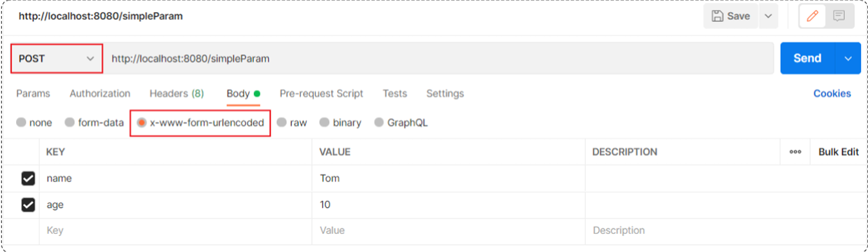
Task: Open the Headers (8) tab
Action: [177, 93]
